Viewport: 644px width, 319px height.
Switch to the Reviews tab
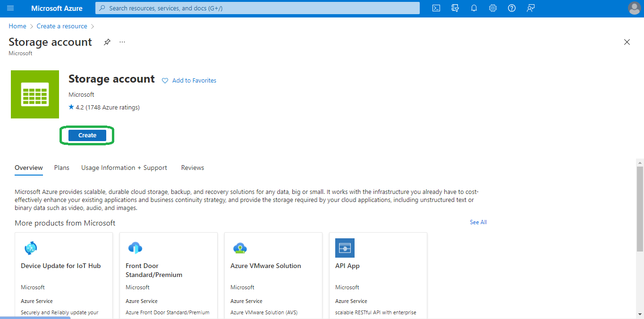(x=192, y=168)
